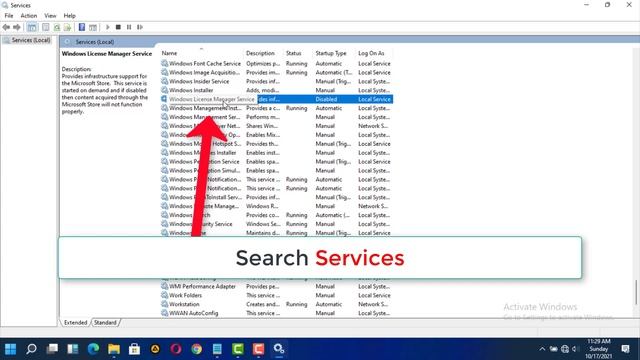
Task: Sort by the Log On As column header
Action: point(371,53)
